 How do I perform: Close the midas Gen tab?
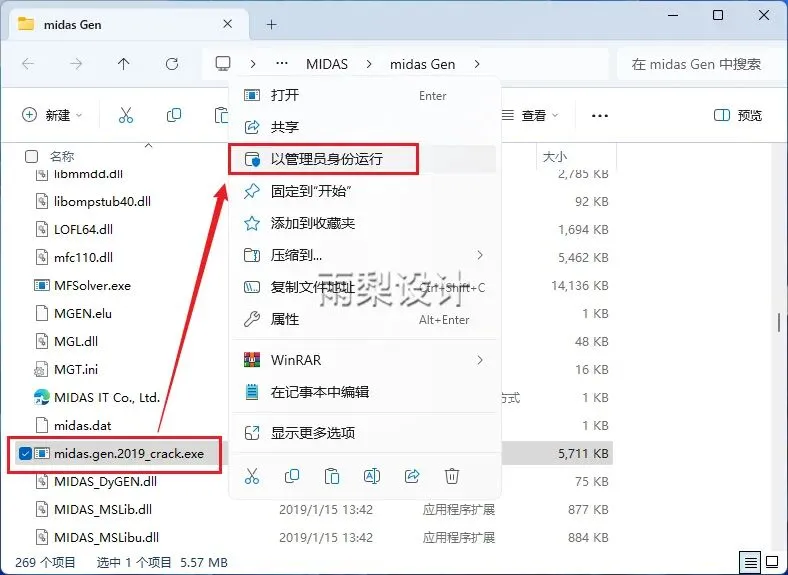click(x=228, y=24)
